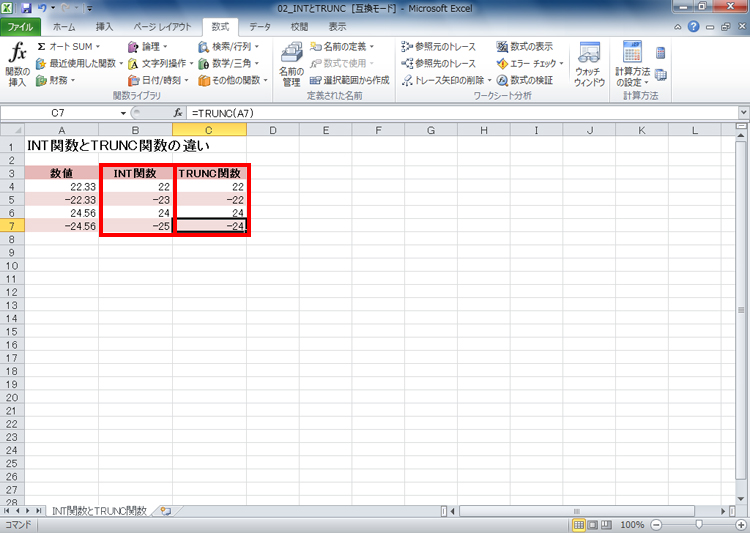Click Trace Dependents (参照先のトレース)
Image resolution: width=750 pixels, height=533 pixels.
(x=438, y=63)
